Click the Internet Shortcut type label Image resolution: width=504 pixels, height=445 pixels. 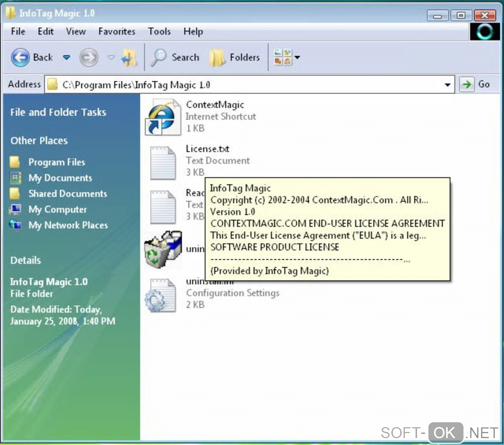tap(221, 116)
